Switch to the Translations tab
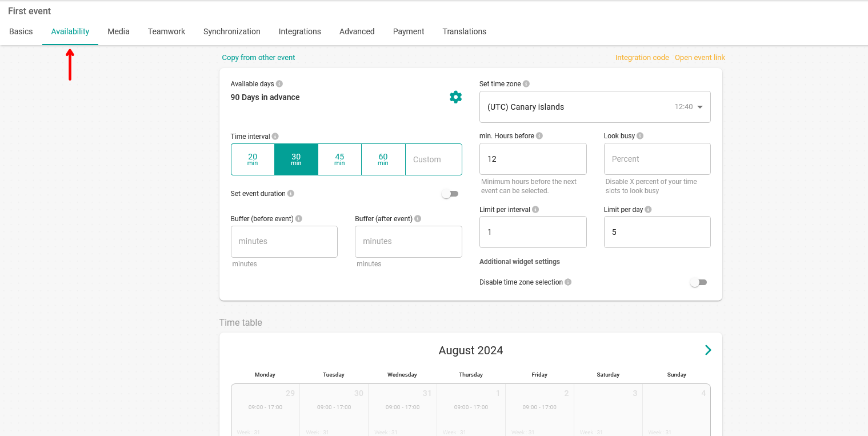 465,31
